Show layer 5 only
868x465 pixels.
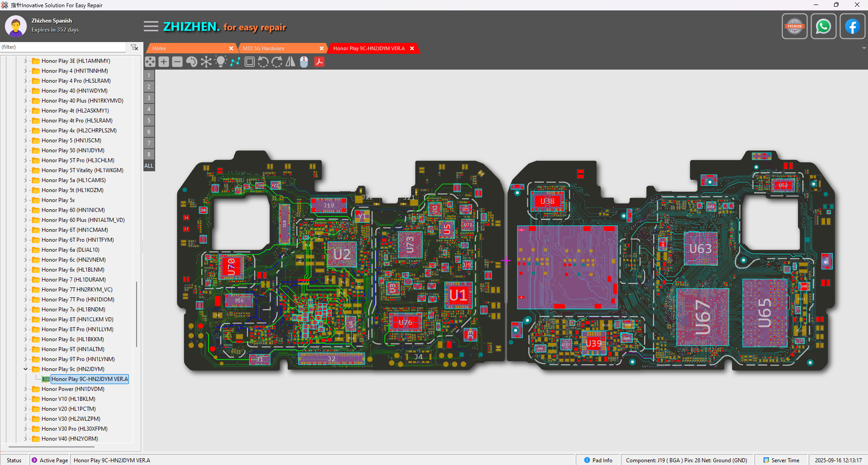tap(149, 121)
